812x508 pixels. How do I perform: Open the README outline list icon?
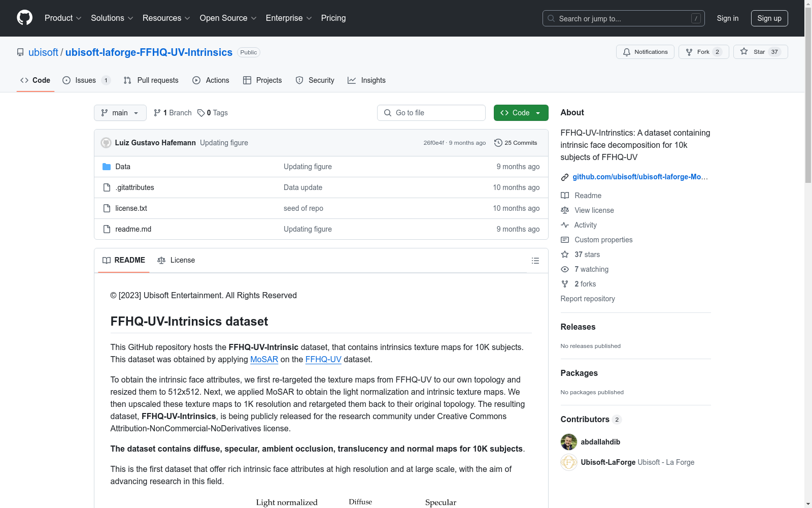(x=535, y=261)
